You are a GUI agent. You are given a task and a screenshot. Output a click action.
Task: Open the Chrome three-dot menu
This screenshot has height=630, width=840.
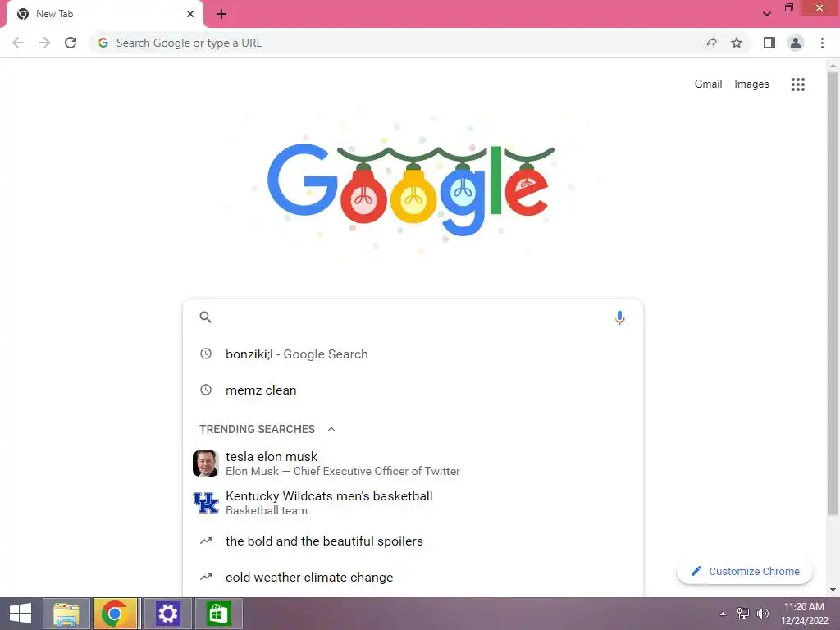tap(822, 43)
